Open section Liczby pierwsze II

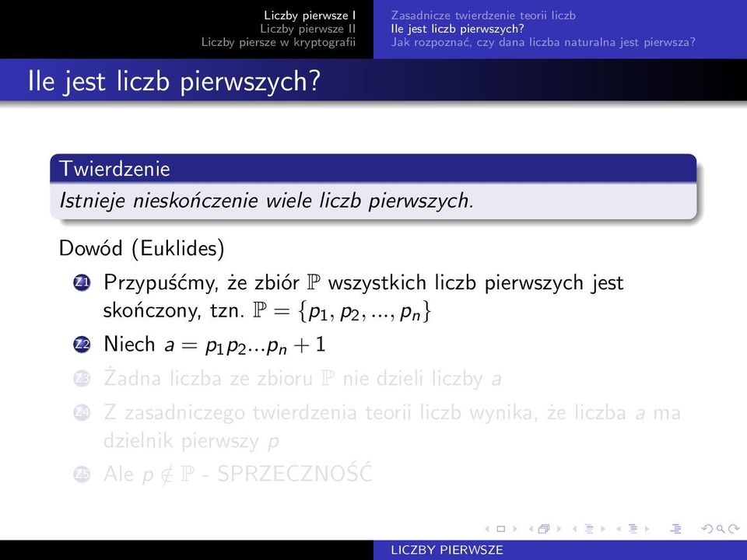tap(308, 29)
